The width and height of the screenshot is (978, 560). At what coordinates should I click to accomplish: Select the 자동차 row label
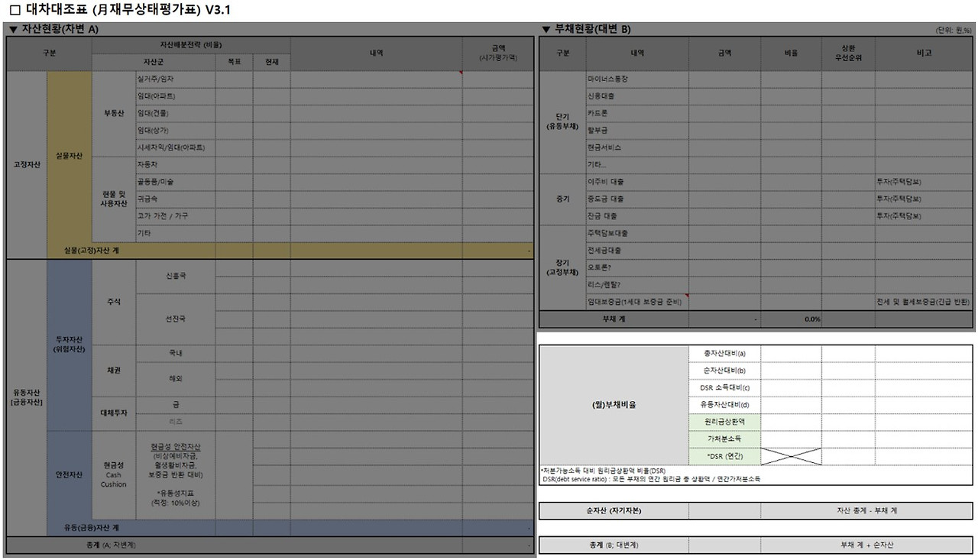point(176,164)
